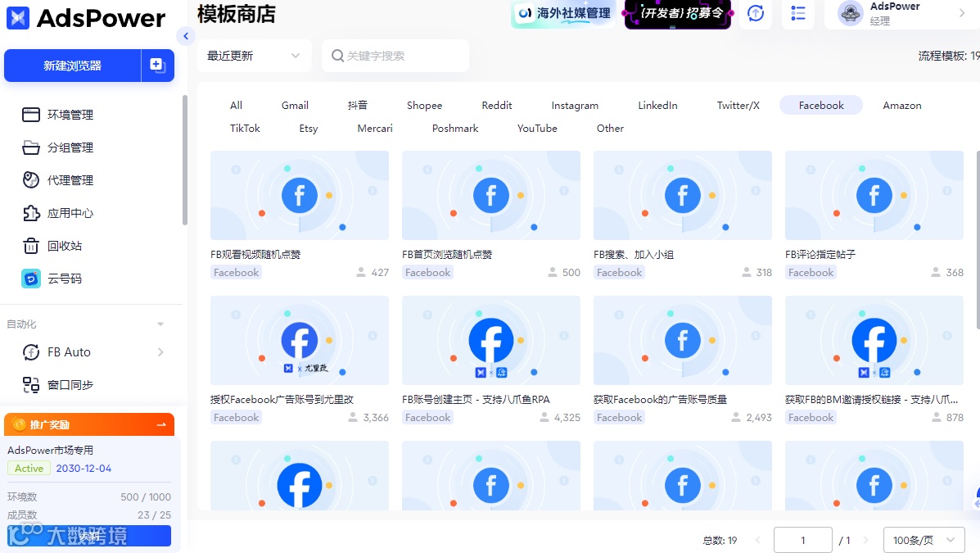
Task: Select the YouTube category tab
Action: coord(537,129)
